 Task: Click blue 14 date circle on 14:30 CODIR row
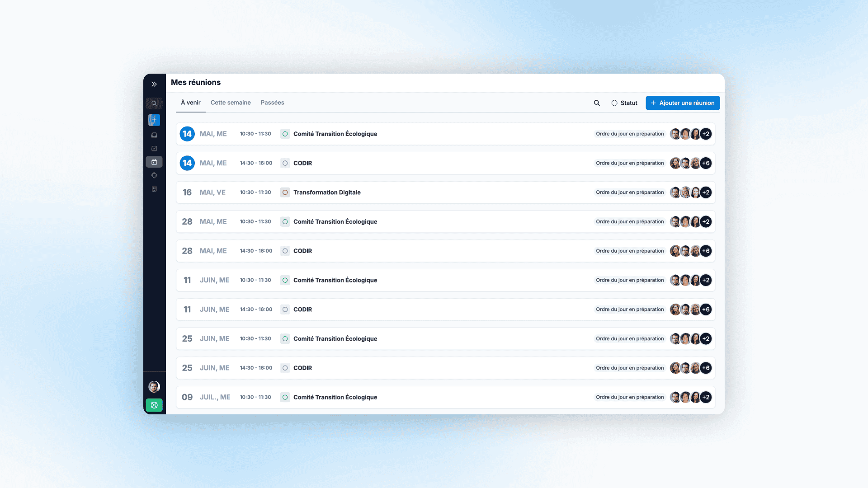click(187, 163)
